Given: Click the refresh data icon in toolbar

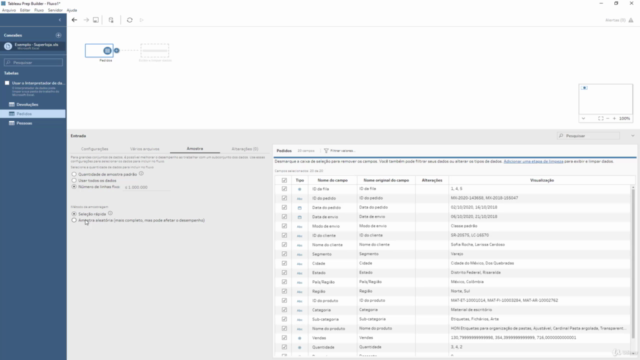Looking at the screenshot, I should [x=129, y=20].
